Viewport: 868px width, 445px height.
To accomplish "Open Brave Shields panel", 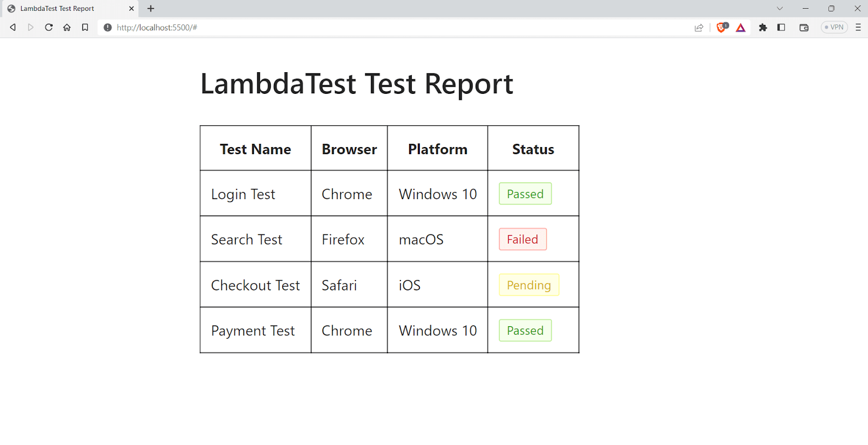I will pyautogui.click(x=722, y=28).
